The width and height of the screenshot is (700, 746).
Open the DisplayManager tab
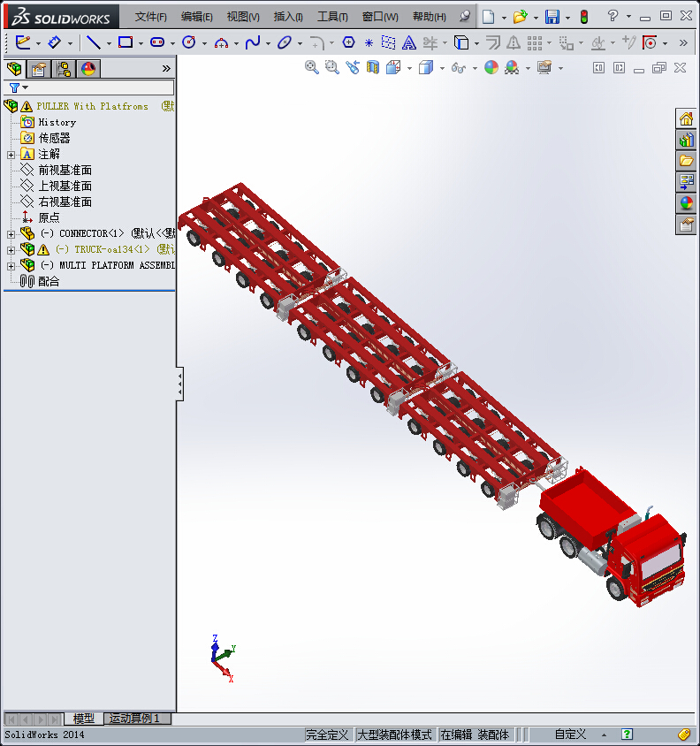(88, 70)
